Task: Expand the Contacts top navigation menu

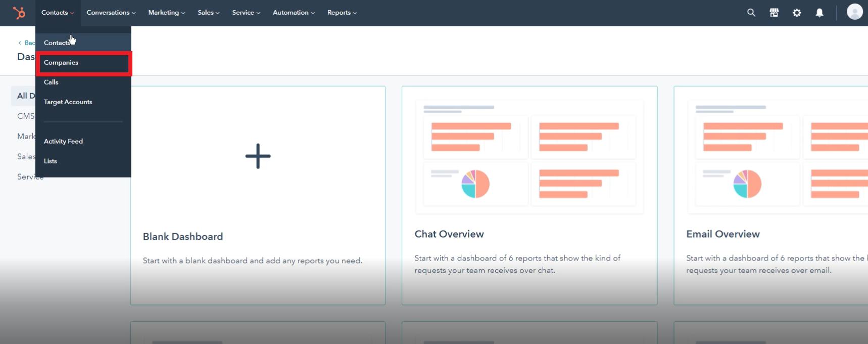Action: pos(58,13)
